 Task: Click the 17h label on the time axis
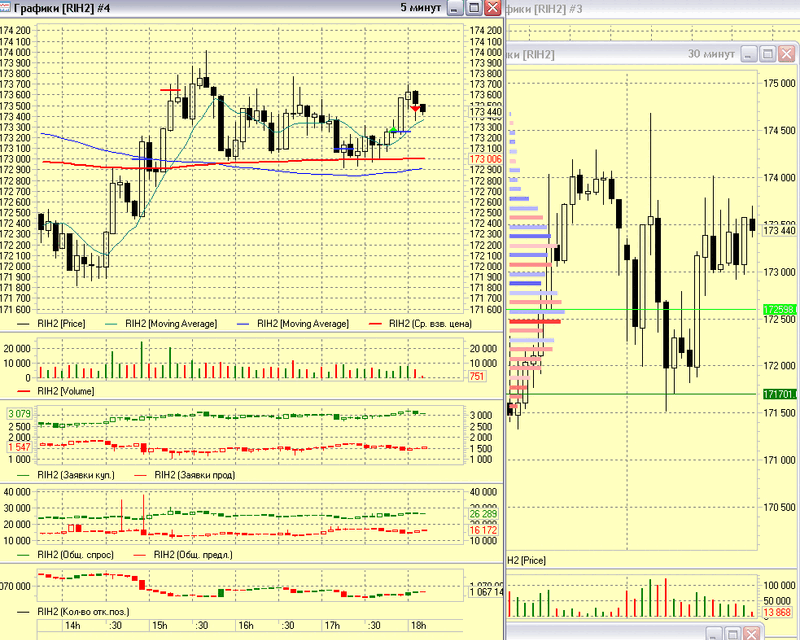coord(332,626)
